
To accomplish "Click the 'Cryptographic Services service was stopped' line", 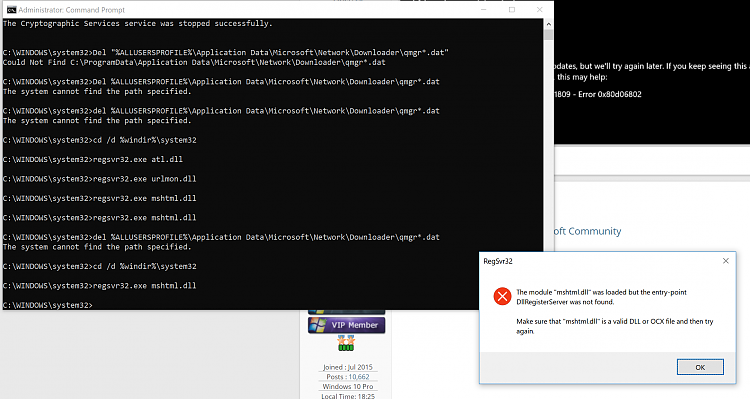I will 138,23.
